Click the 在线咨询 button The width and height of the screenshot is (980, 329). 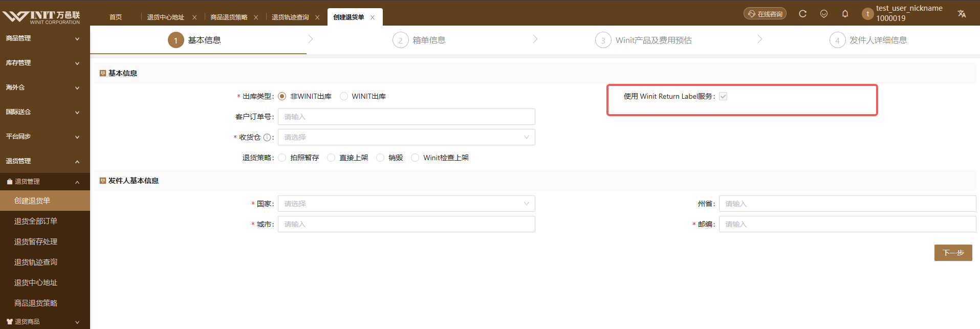pyautogui.click(x=765, y=14)
